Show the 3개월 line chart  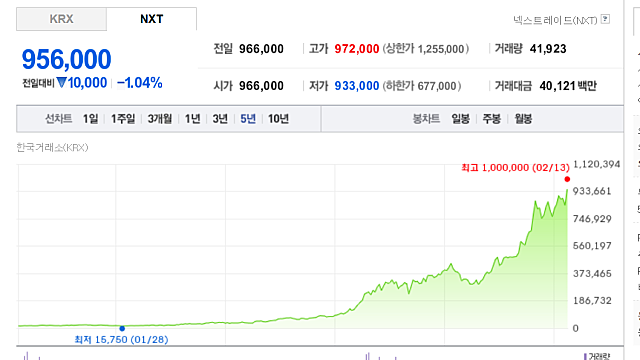[160, 119]
